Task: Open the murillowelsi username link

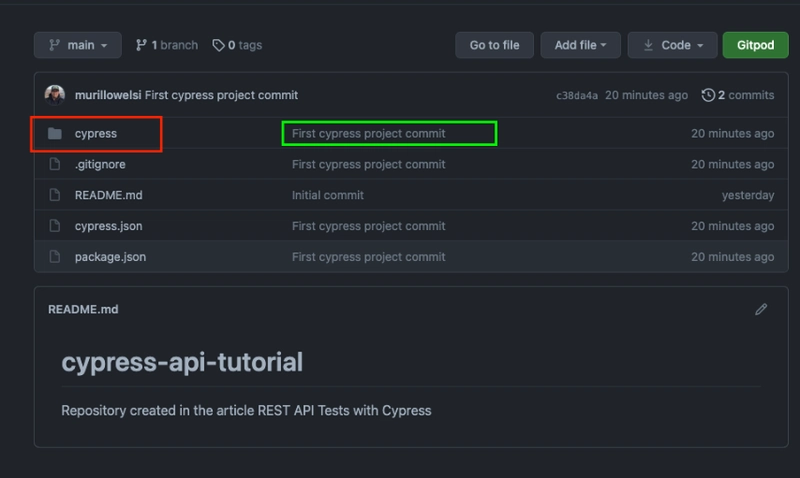Action: click(x=108, y=95)
